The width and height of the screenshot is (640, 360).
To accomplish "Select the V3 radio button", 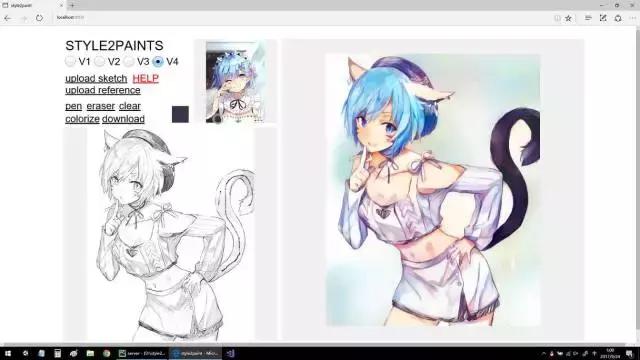I will [x=129, y=62].
